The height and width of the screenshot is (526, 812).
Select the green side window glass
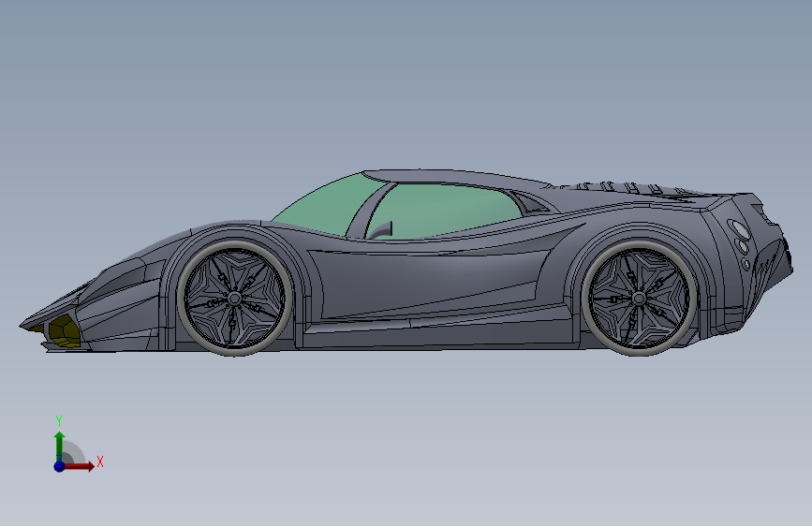point(443,211)
